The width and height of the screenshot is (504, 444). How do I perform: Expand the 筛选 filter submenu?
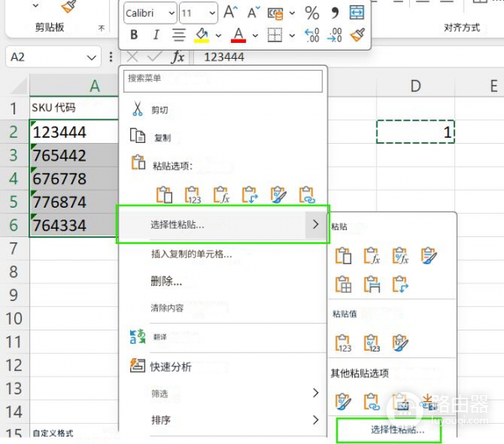223,394
